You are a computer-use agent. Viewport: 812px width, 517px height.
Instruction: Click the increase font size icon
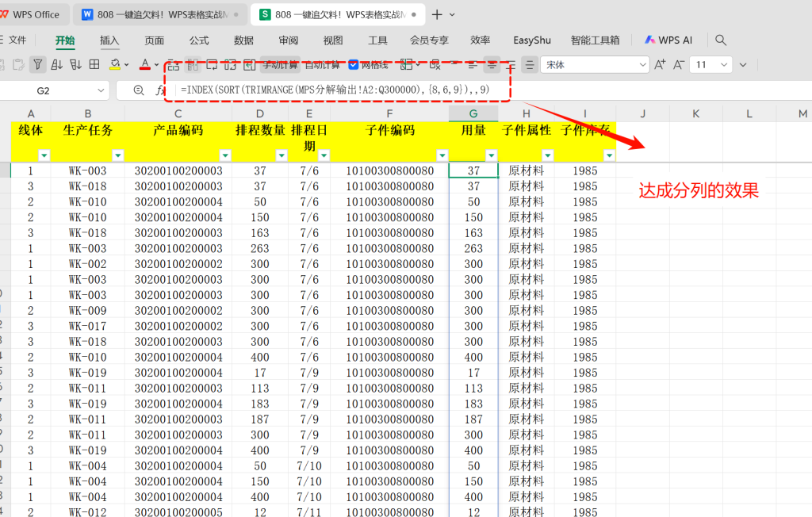pyautogui.click(x=660, y=65)
